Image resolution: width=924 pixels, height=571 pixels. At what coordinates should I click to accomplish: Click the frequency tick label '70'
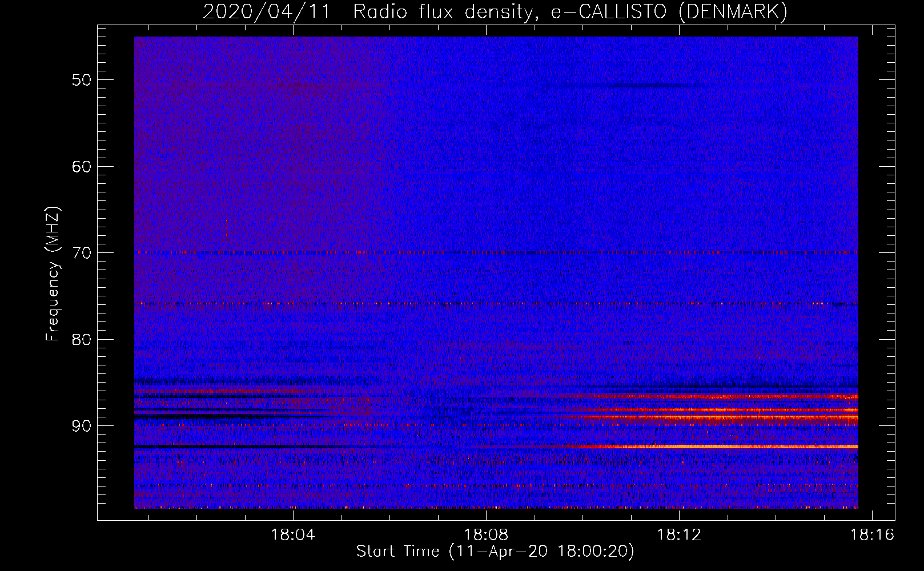click(x=82, y=253)
